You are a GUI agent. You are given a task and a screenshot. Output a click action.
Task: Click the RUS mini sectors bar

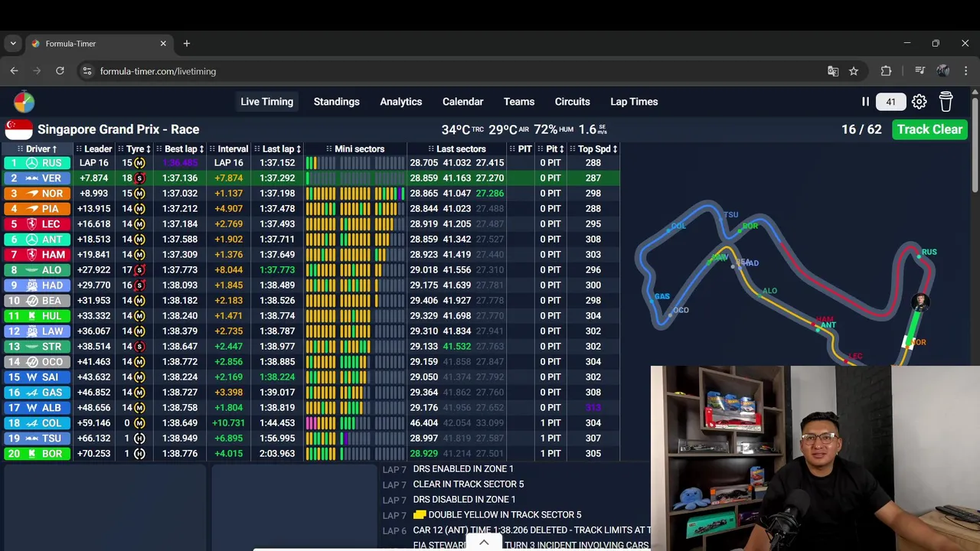click(x=355, y=163)
